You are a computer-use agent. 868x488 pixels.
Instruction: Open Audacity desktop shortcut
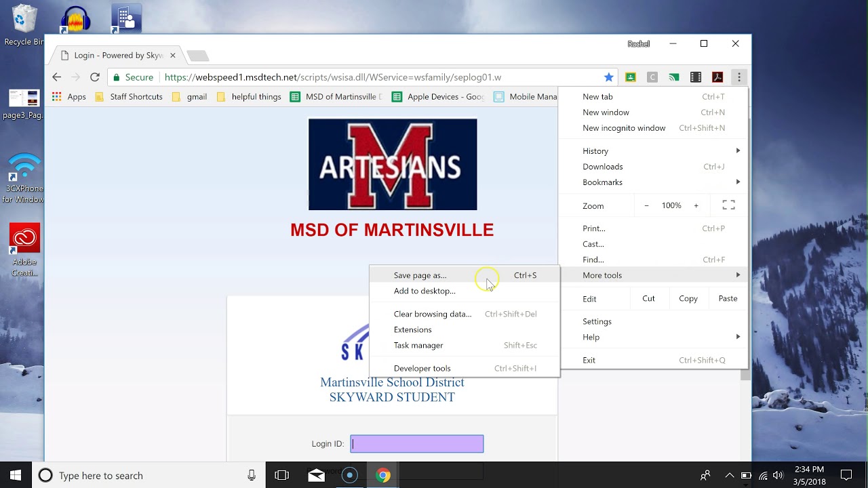[x=75, y=20]
